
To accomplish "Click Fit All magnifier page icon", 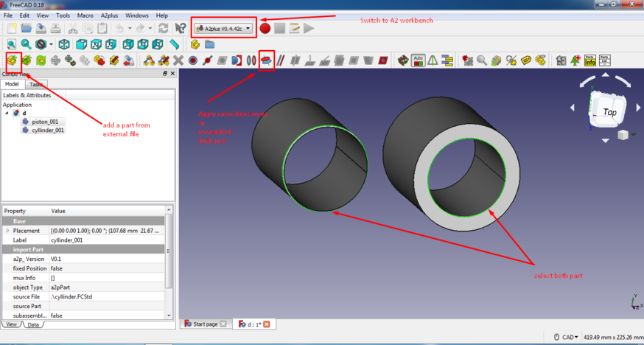I will (x=12, y=44).
